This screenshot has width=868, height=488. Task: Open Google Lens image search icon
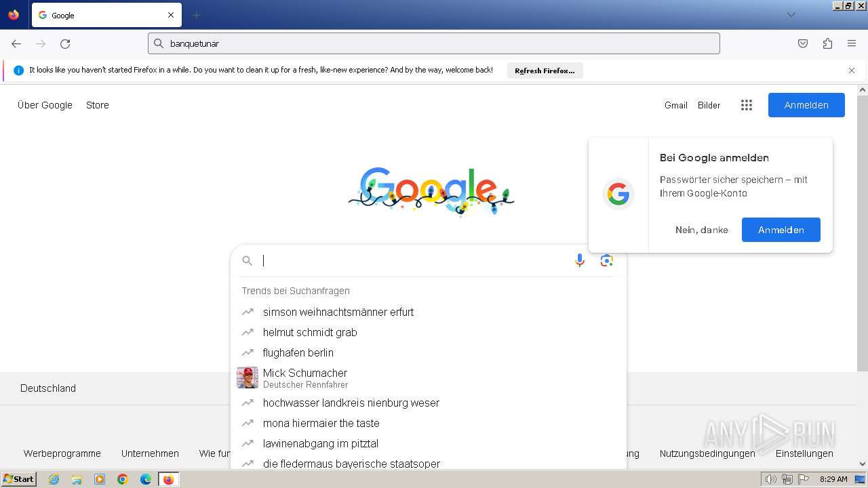(x=607, y=261)
